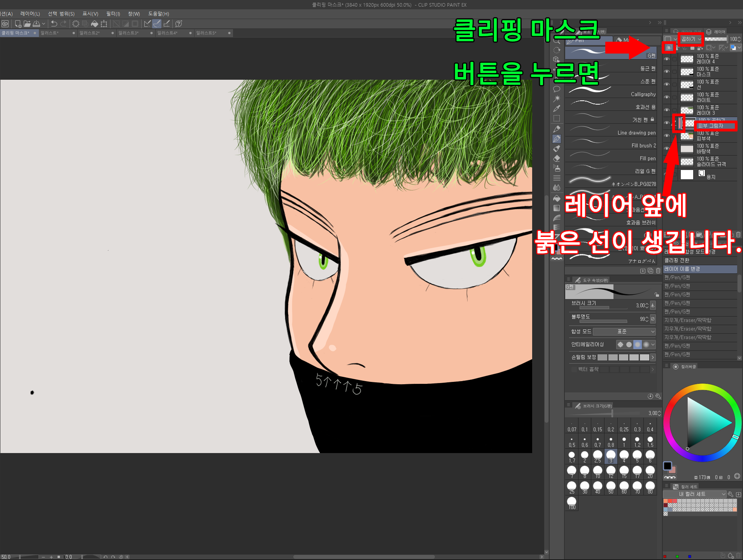
Task: Select the Eraser tool in the toolbox
Action: (557, 158)
